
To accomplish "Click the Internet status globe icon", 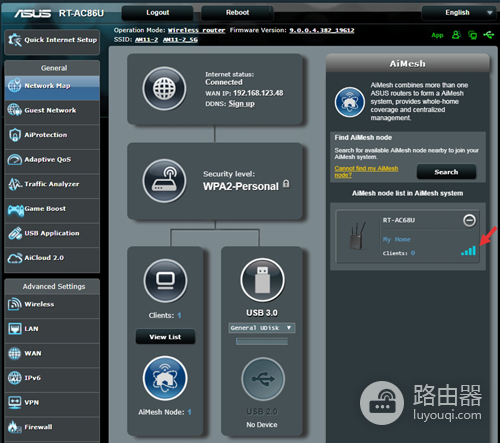I will (x=164, y=89).
